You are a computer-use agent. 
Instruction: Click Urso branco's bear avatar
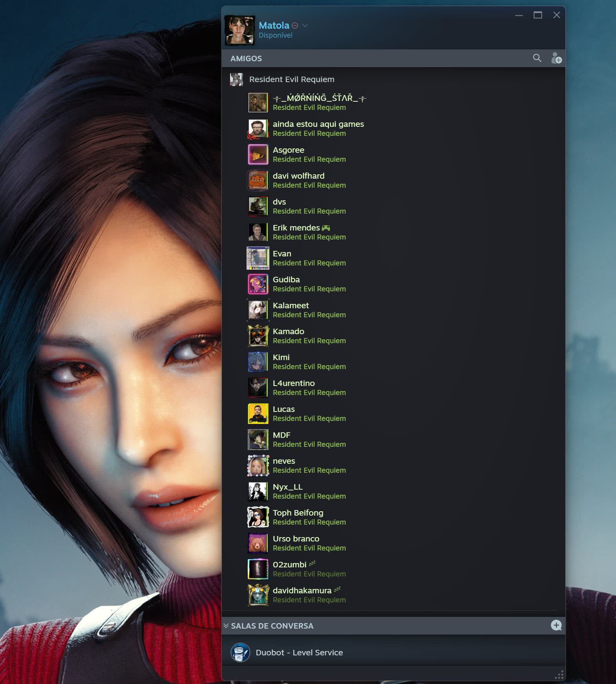[x=258, y=543]
